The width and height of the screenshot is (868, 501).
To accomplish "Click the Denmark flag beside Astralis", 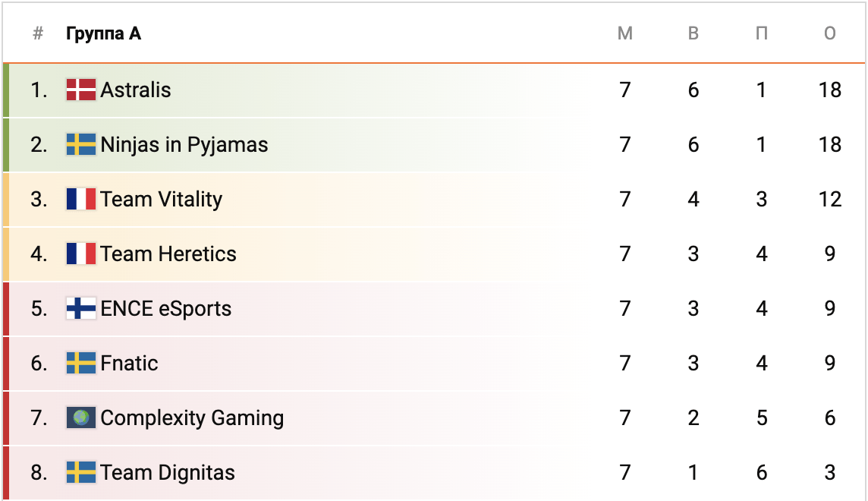I will click(80, 90).
